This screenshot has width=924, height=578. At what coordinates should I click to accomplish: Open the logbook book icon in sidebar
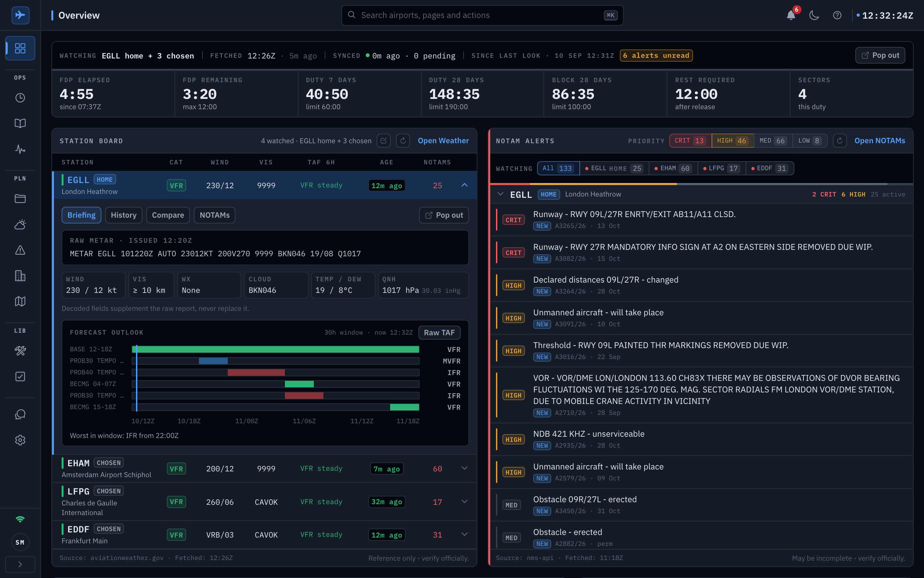[20, 123]
